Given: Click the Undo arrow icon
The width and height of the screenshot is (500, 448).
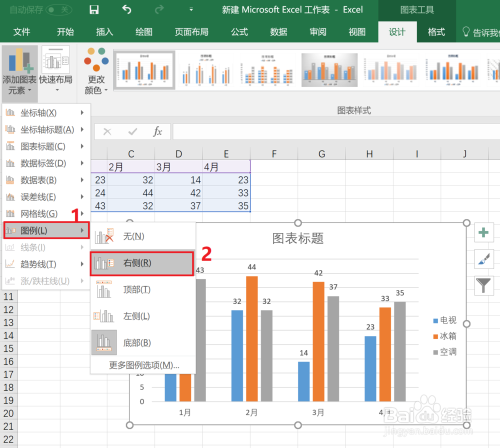Looking at the screenshot, I should point(126,9).
